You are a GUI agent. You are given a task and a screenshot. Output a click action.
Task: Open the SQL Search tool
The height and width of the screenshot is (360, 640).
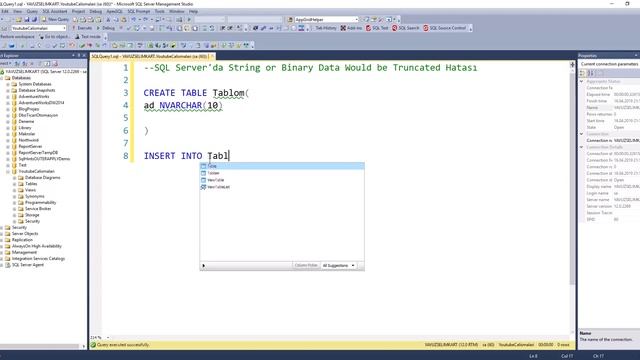pyautogui.click(x=405, y=28)
